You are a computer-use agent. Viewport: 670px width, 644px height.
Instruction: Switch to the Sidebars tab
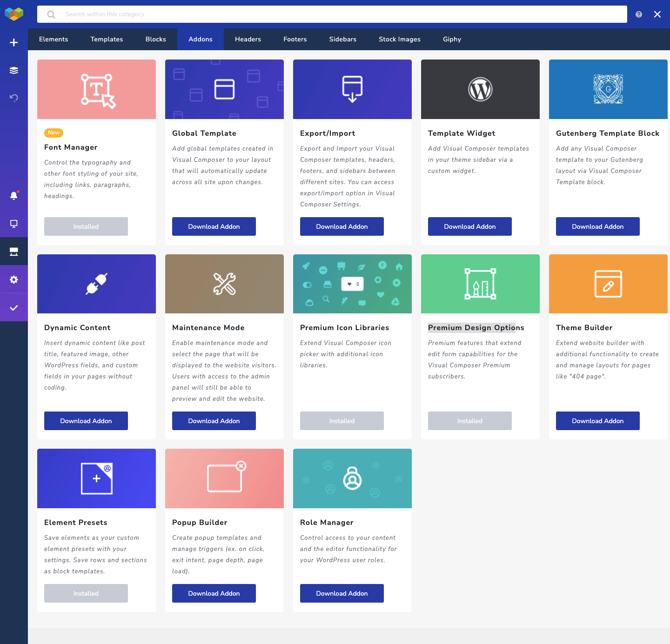(343, 40)
